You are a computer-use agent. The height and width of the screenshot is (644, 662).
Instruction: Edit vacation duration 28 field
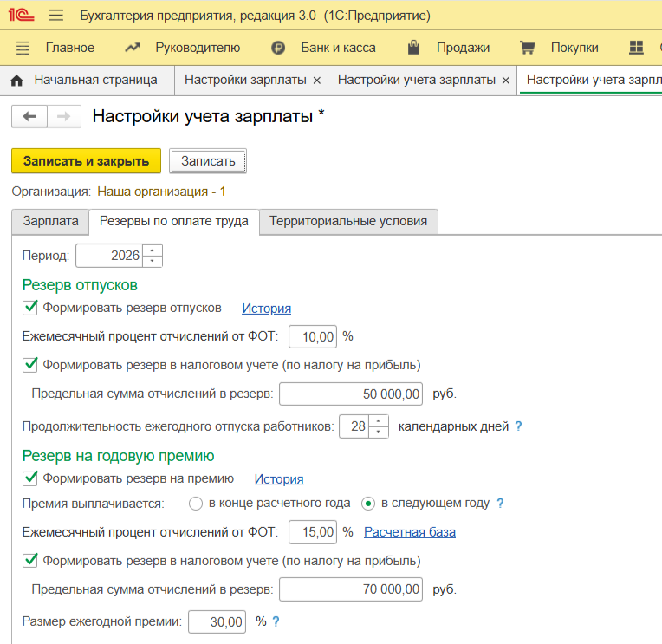click(354, 426)
